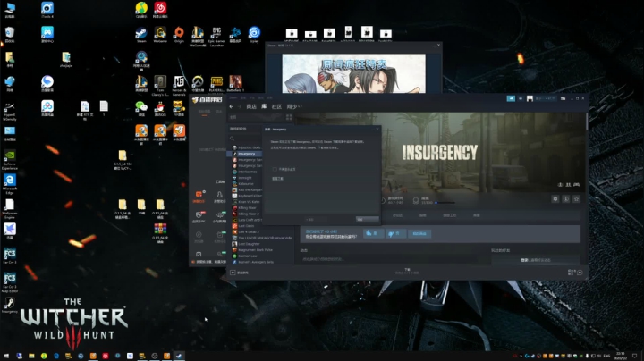Toggle the library grid view icon
644x361 pixels.
tap(289, 117)
